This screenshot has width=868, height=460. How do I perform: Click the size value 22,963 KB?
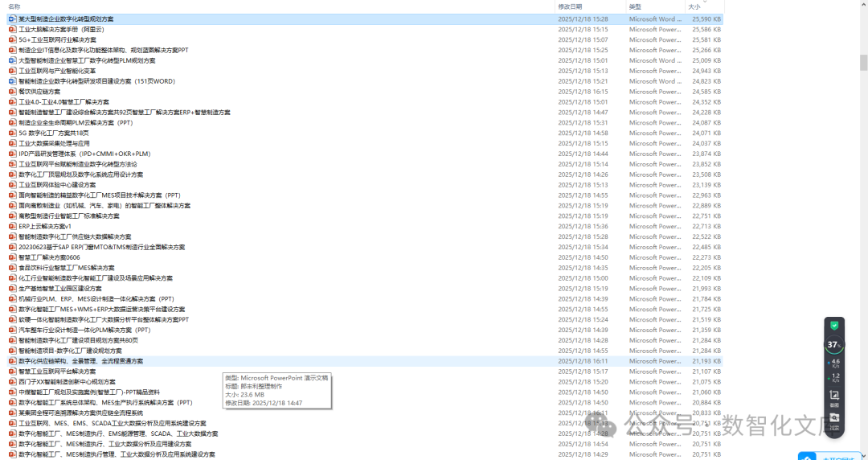[x=706, y=195]
